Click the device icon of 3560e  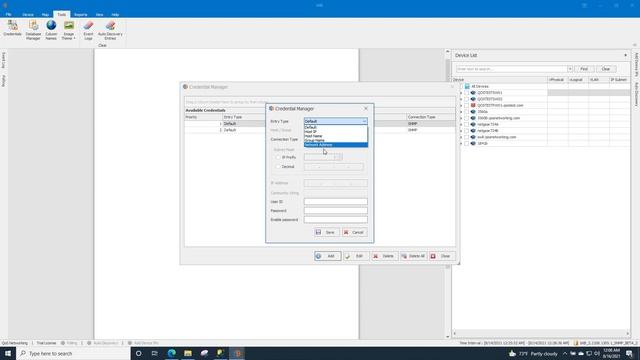[473, 111]
